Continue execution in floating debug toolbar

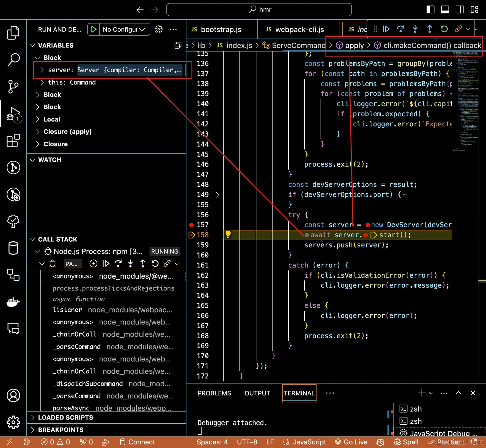(386, 29)
